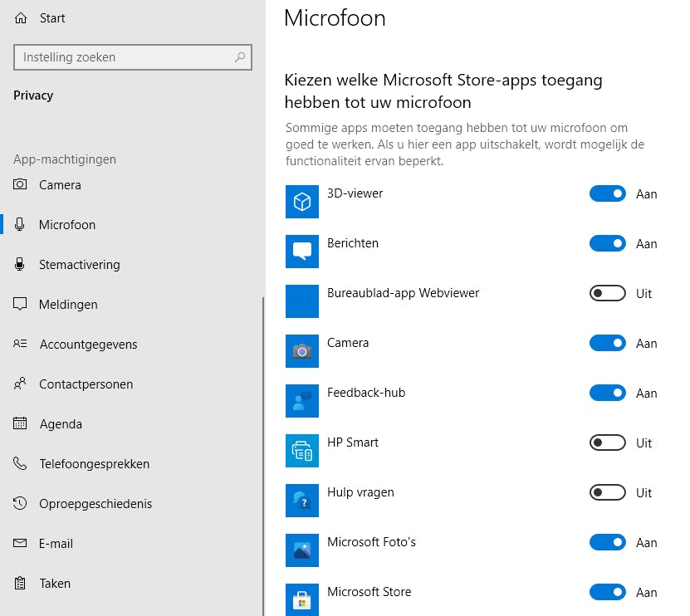
Task: Click the Microsoft Foto's app icon
Action: pyautogui.click(x=302, y=550)
